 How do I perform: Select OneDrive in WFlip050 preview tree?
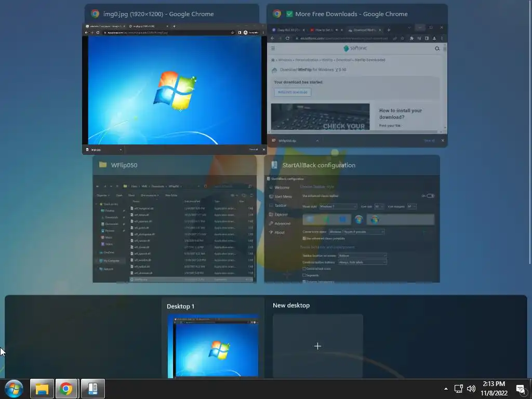(107, 252)
